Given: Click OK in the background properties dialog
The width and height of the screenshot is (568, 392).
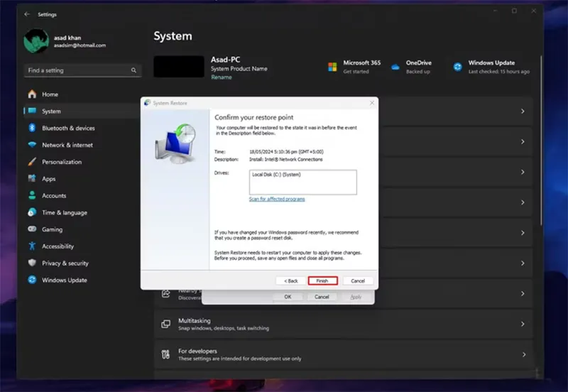Looking at the screenshot, I should tap(288, 297).
